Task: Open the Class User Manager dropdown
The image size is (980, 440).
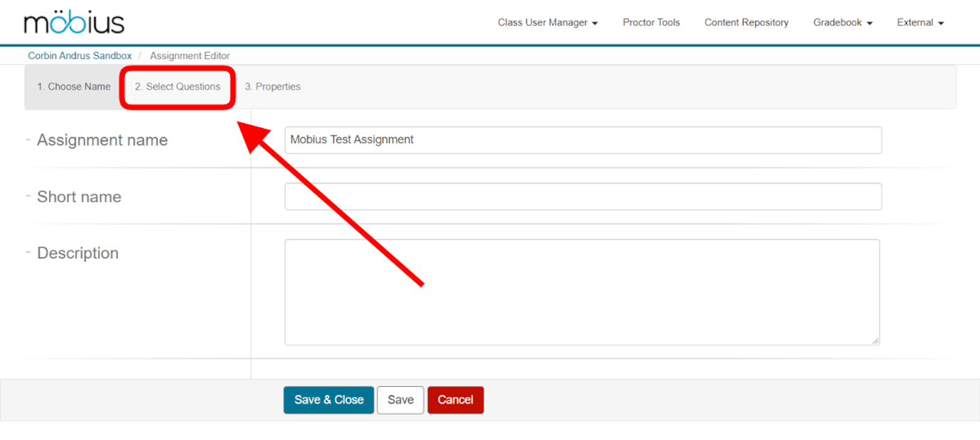Action: click(547, 23)
